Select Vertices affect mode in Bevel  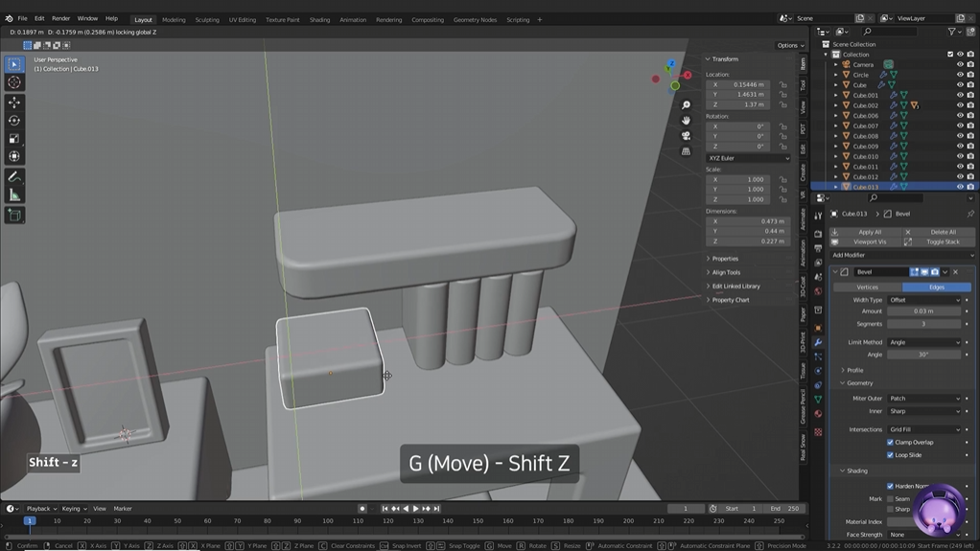[x=868, y=287]
